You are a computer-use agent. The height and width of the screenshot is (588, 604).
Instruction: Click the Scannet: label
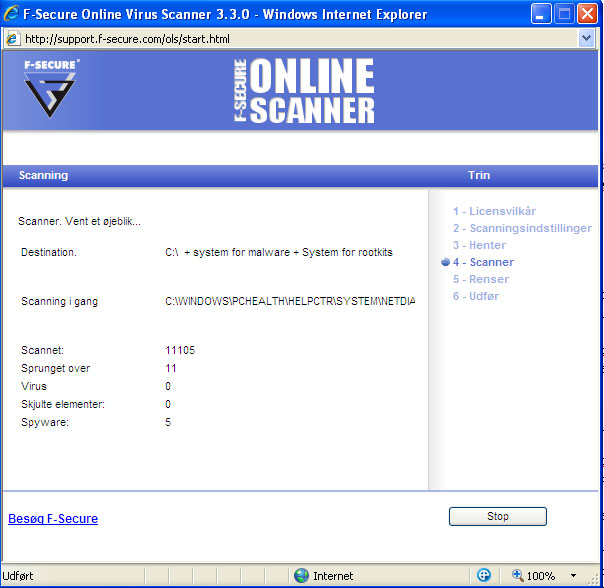(42, 350)
